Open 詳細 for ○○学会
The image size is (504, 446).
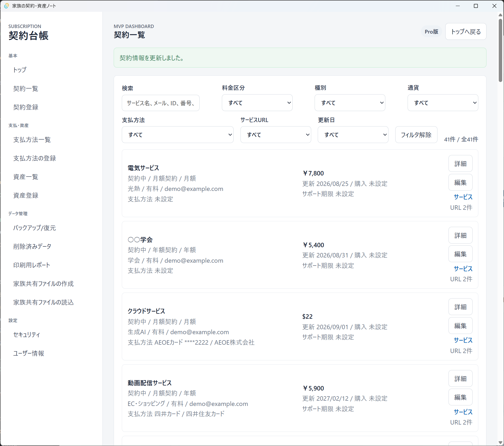(x=460, y=235)
